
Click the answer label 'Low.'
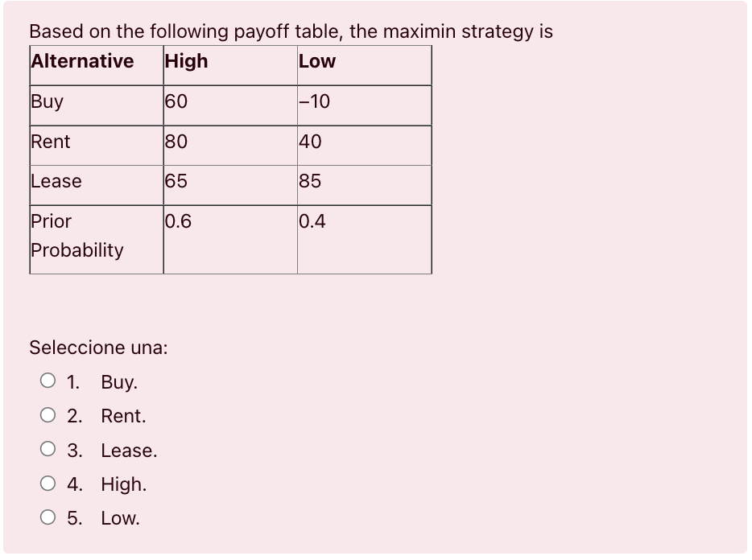click(x=120, y=518)
